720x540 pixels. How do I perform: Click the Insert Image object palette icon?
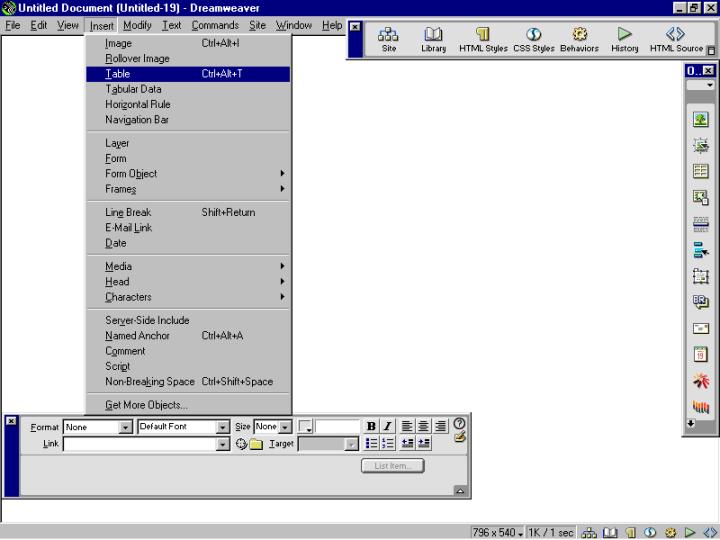pos(700,120)
